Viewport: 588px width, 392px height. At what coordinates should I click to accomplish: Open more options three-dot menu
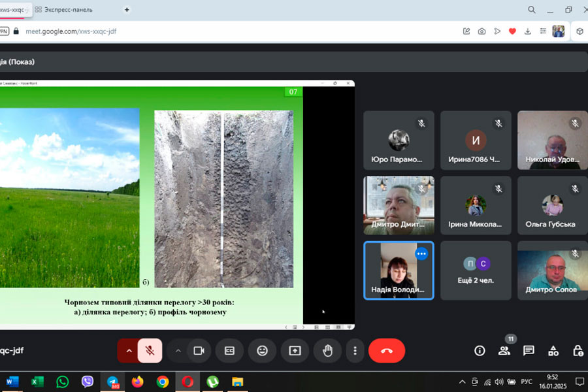coord(355,351)
